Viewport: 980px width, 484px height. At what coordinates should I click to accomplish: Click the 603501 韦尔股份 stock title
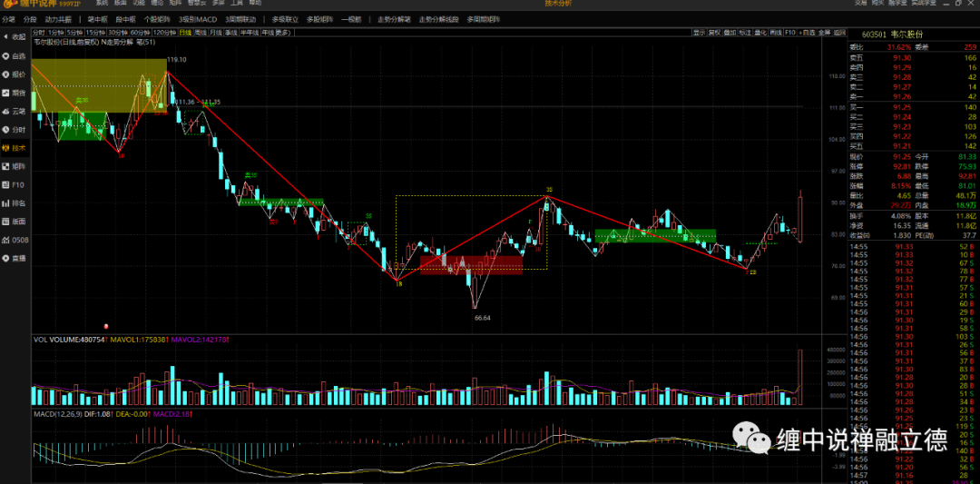[x=892, y=34]
